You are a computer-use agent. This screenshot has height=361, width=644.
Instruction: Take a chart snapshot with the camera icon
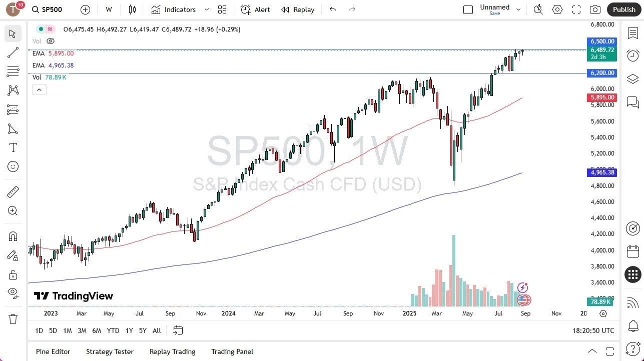[595, 9]
